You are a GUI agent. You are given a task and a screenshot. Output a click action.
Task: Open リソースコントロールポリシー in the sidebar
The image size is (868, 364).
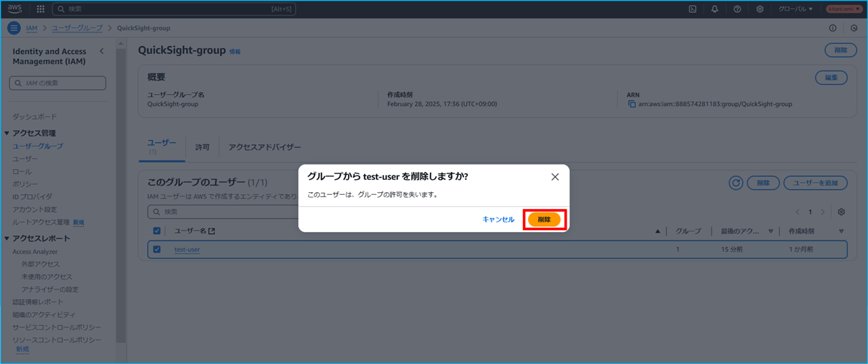pyautogui.click(x=57, y=340)
